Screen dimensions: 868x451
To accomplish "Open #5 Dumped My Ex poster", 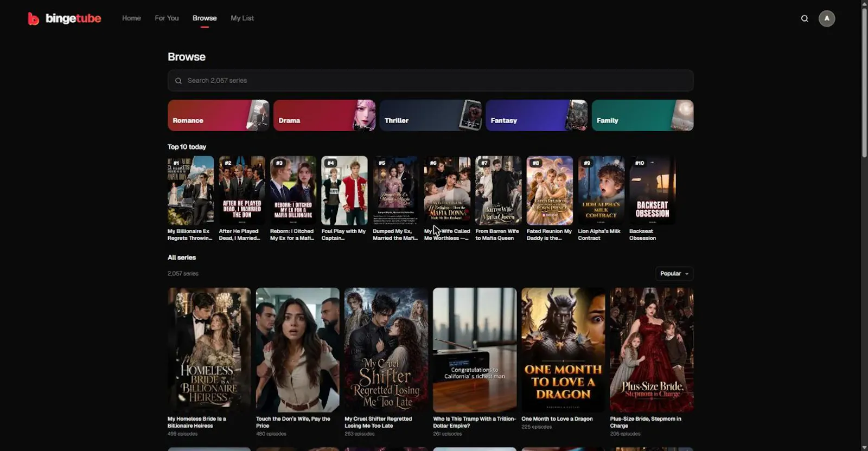I will [x=396, y=190].
